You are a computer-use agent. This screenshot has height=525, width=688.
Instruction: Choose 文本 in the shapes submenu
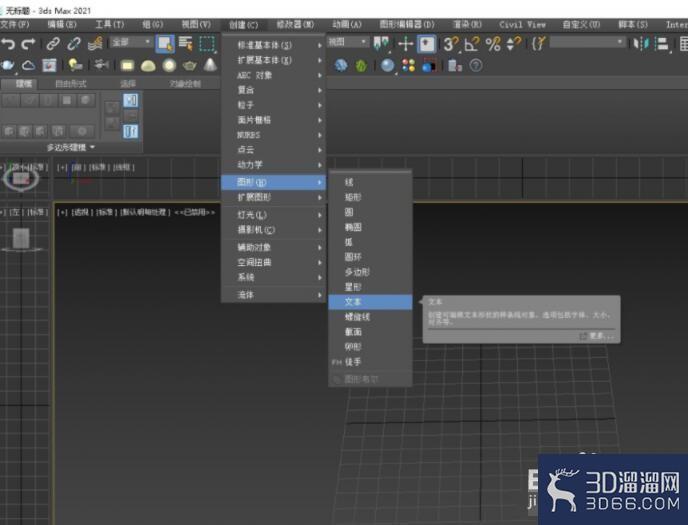click(x=370, y=302)
